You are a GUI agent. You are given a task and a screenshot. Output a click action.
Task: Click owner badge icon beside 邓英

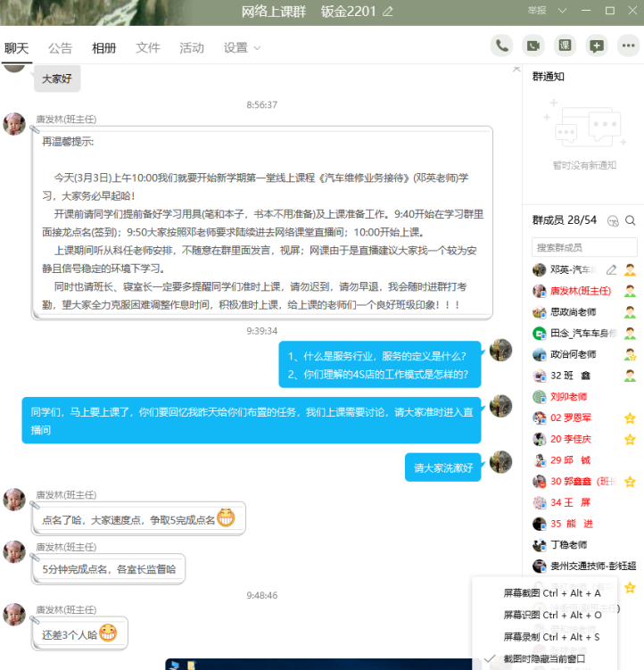(x=630, y=269)
